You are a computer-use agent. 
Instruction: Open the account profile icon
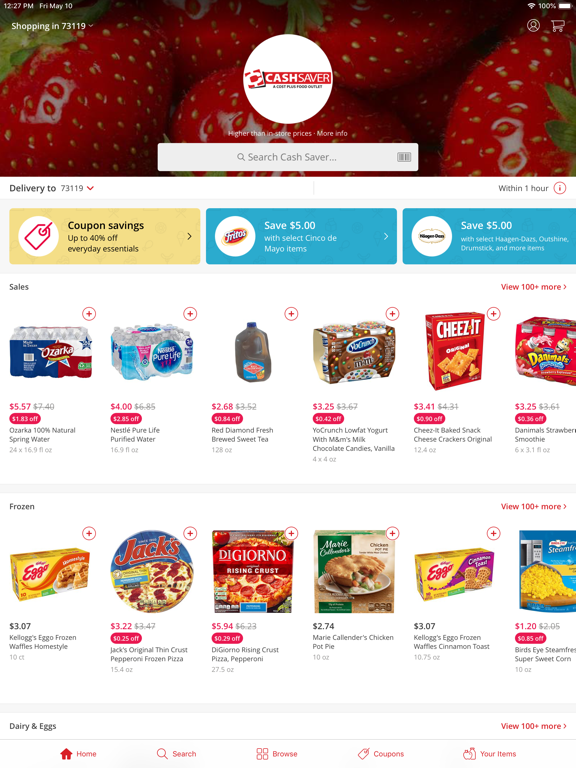click(533, 25)
